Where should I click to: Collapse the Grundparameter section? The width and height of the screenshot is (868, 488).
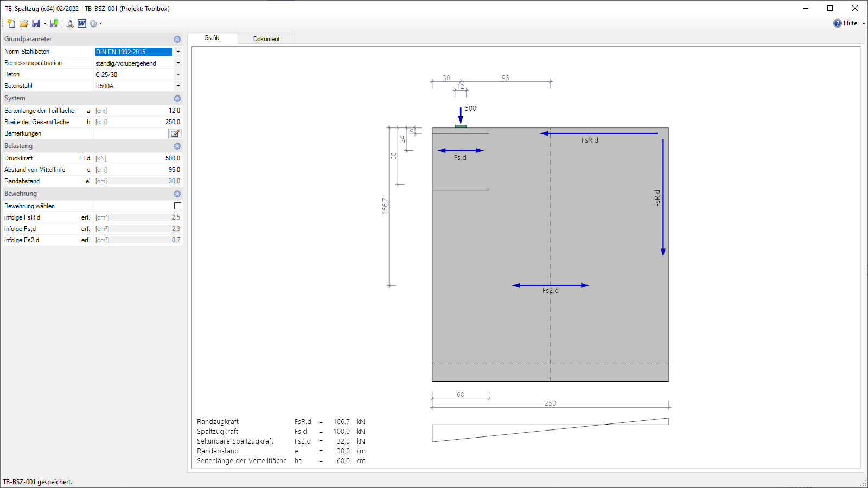pos(177,39)
